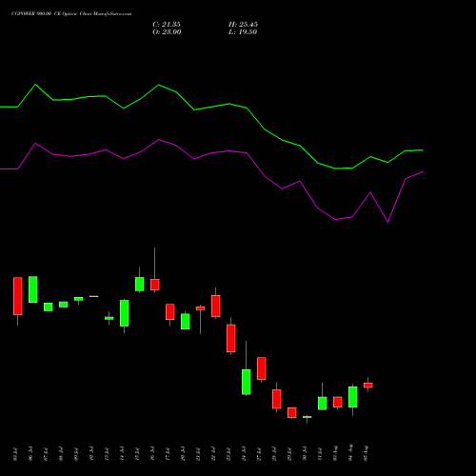Click the 10 Jul date label
This screenshot has height=476, width=476.
point(91,453)
